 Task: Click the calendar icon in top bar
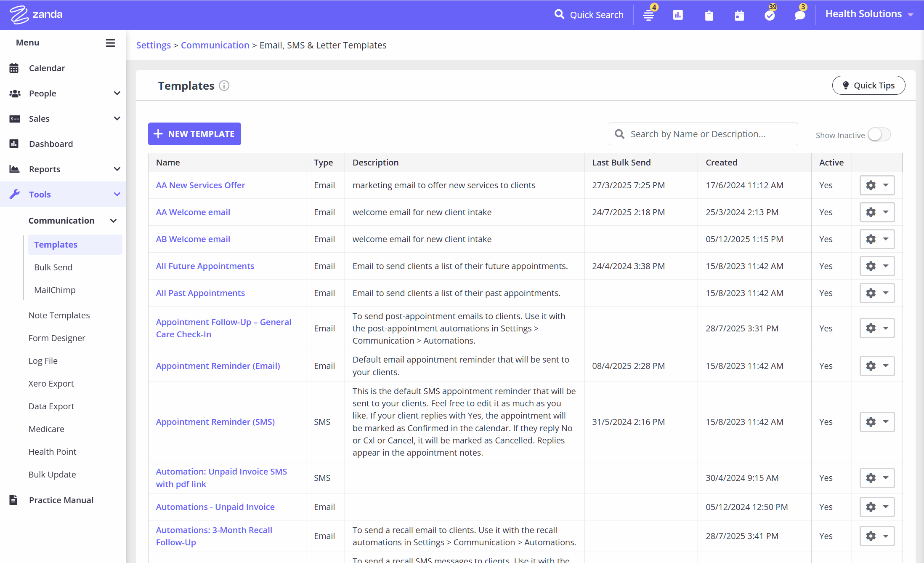[x=739, y=16]
